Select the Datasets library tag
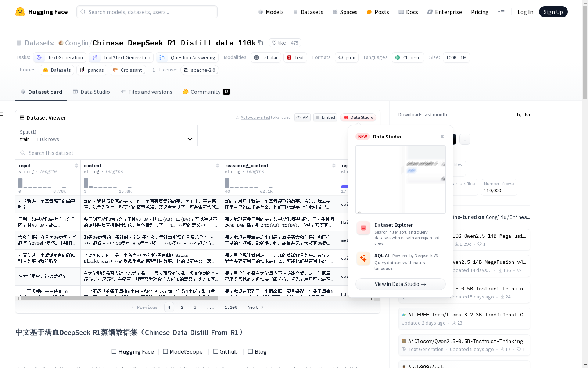 57,70
